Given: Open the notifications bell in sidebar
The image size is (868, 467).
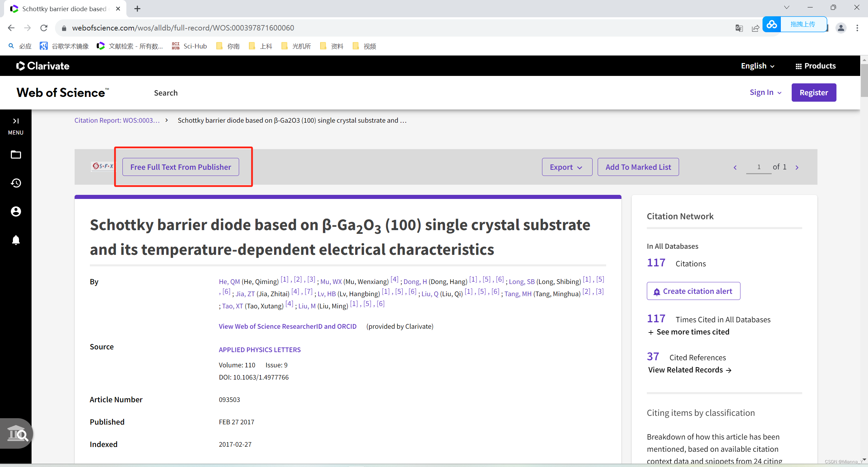Looking at the screenshot, I should pos(16,240).
